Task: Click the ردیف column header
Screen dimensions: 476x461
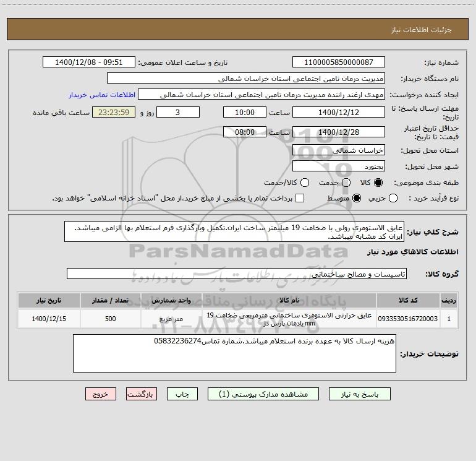Action: click(x=449, y=300)
